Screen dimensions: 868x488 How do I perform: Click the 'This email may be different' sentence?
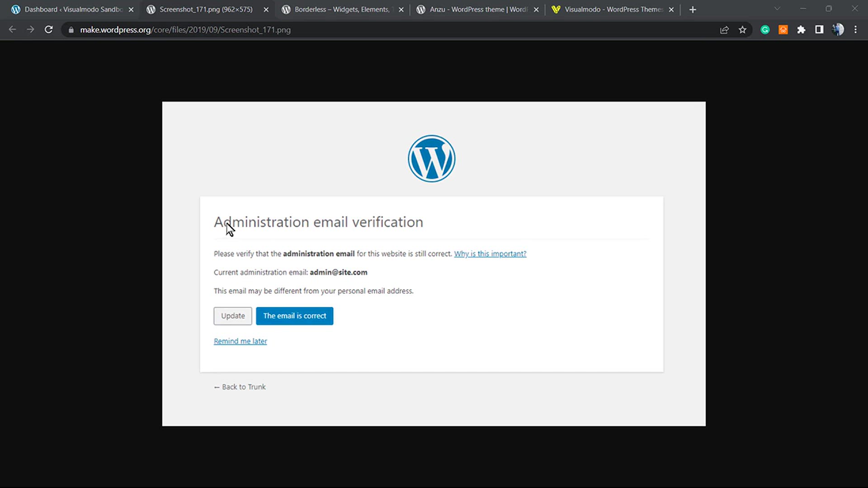[x=314, y=291]
